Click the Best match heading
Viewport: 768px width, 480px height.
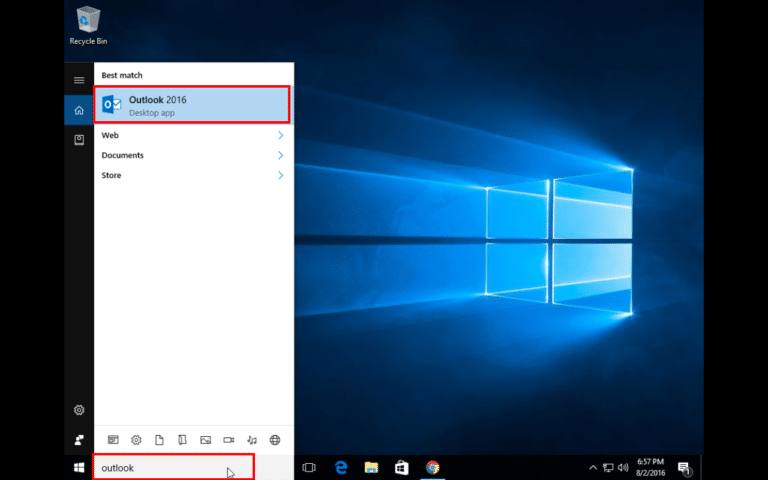[x=122, y=75]
